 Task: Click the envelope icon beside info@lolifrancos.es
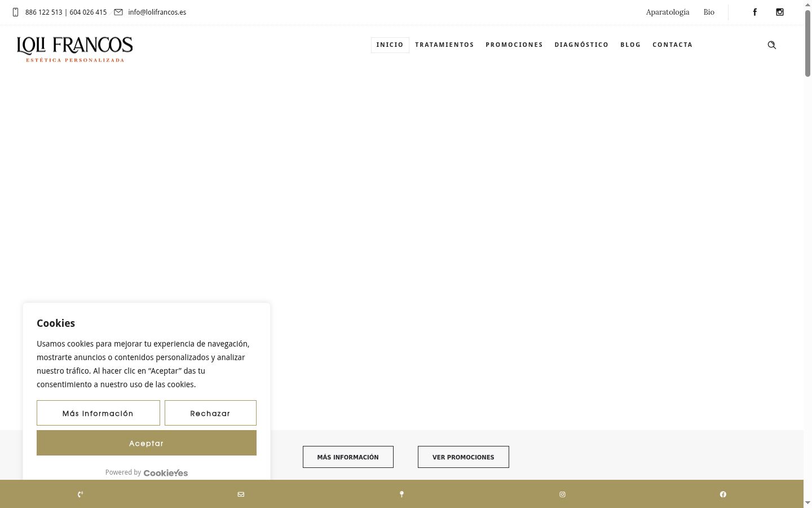(x=118, y=12)
